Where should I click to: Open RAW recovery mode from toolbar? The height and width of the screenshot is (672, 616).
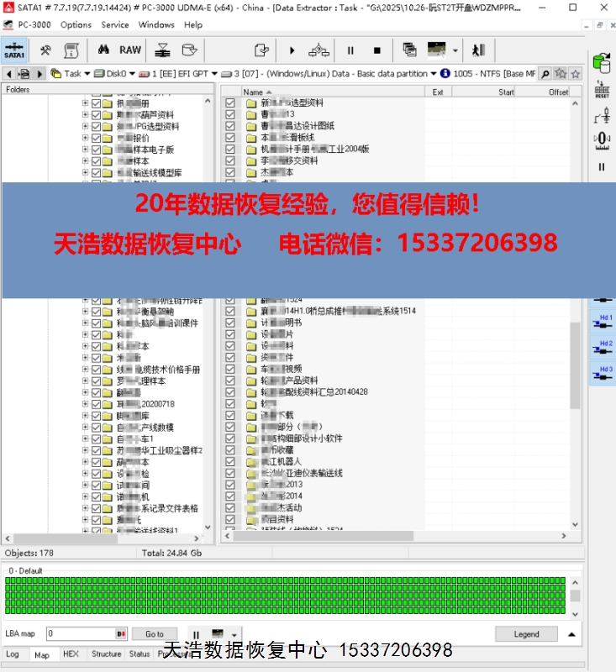tap(130, 50)
